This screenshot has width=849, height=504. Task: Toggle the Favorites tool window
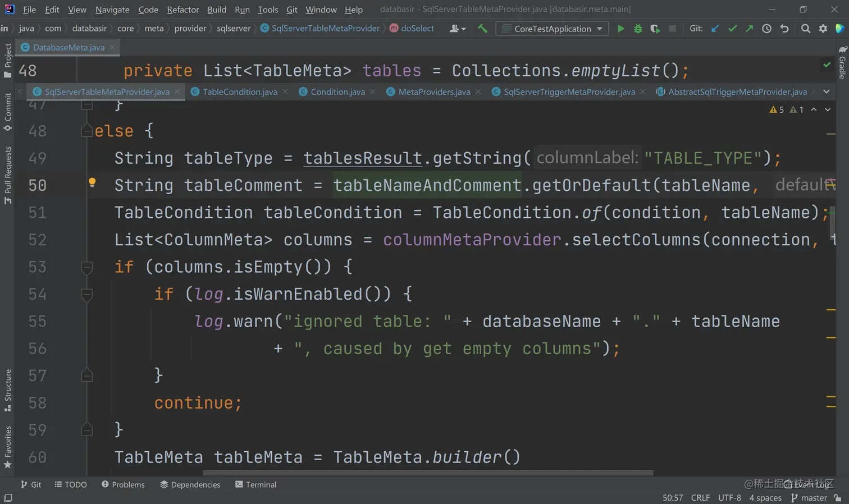tap(7, 447)
